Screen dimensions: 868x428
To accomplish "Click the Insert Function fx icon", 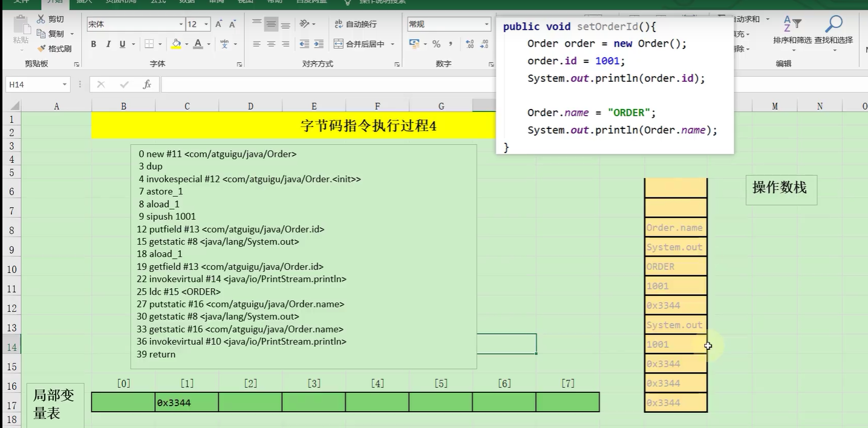I will coord(147,85).
